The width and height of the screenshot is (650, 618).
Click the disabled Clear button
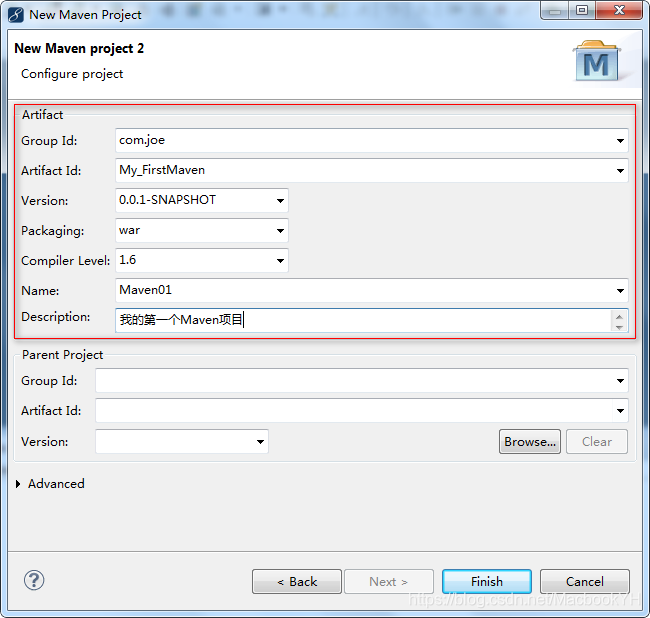pyautogui.click(x=597, y=441)
